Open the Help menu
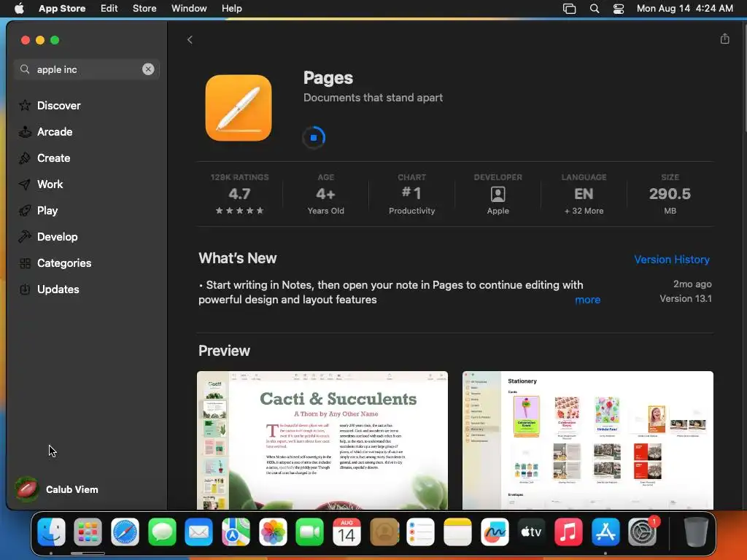The image size is (747, 560). pos(231,8)
